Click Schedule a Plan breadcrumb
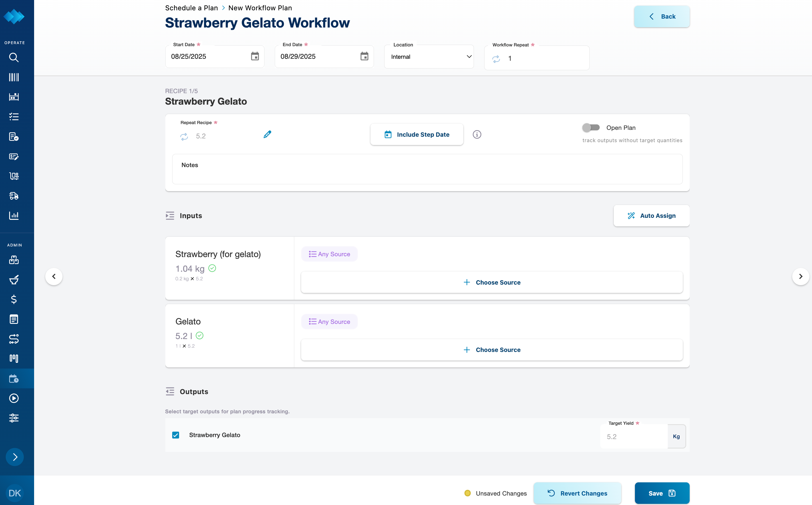The image size is (812, 505). [x=191, y=8]
